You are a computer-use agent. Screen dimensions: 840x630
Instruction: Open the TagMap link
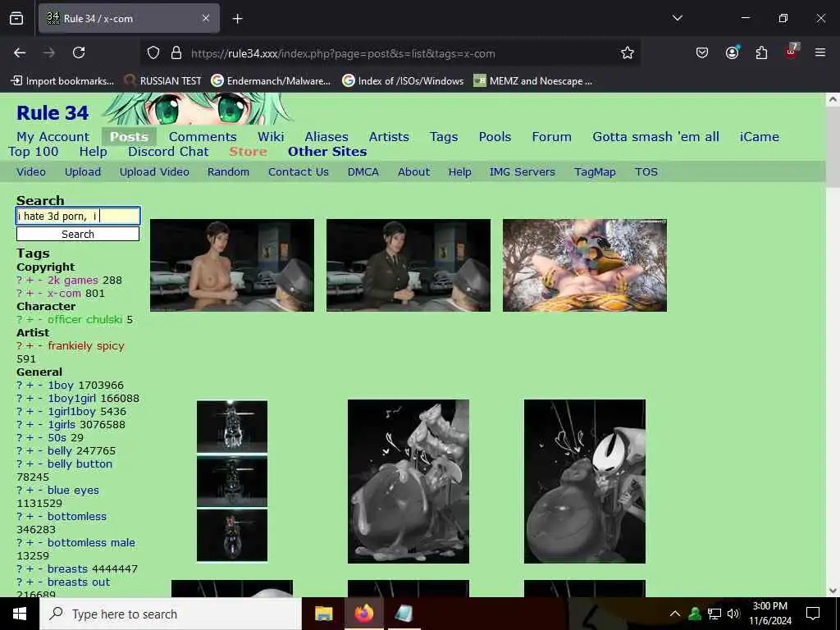(x=595, y=172)
